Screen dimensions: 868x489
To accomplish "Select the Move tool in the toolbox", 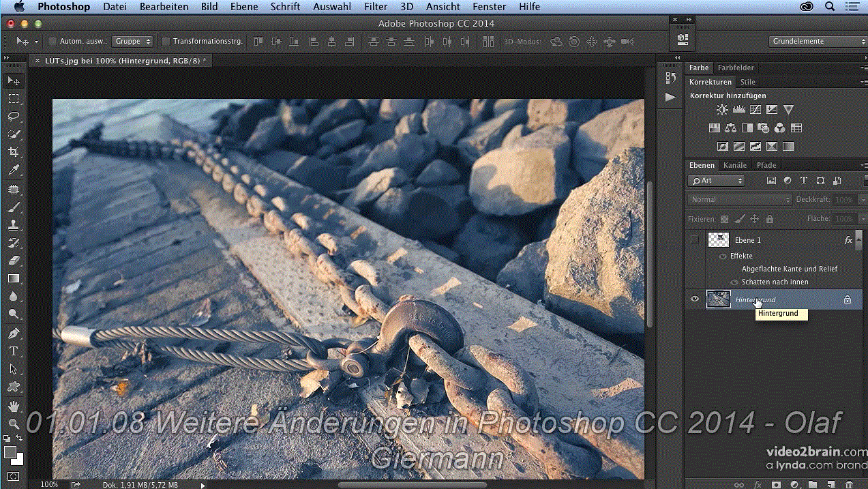I will pos(13,80).
